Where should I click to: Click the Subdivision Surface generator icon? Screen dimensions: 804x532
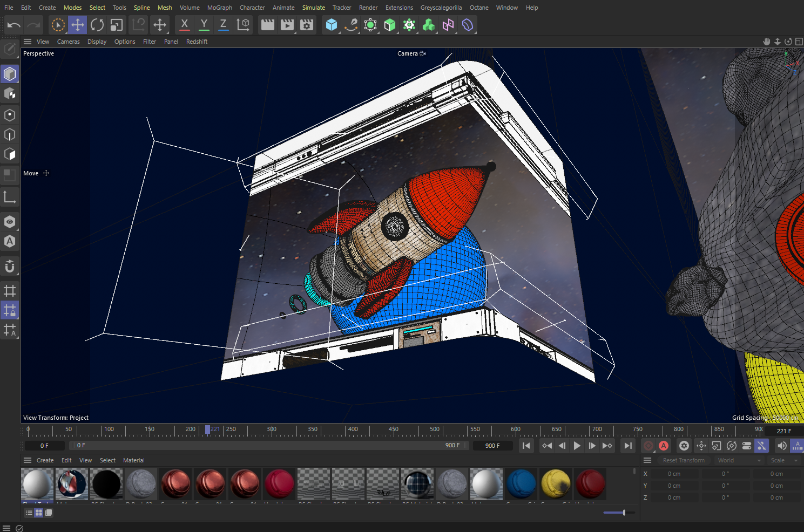tap(370, 25)
